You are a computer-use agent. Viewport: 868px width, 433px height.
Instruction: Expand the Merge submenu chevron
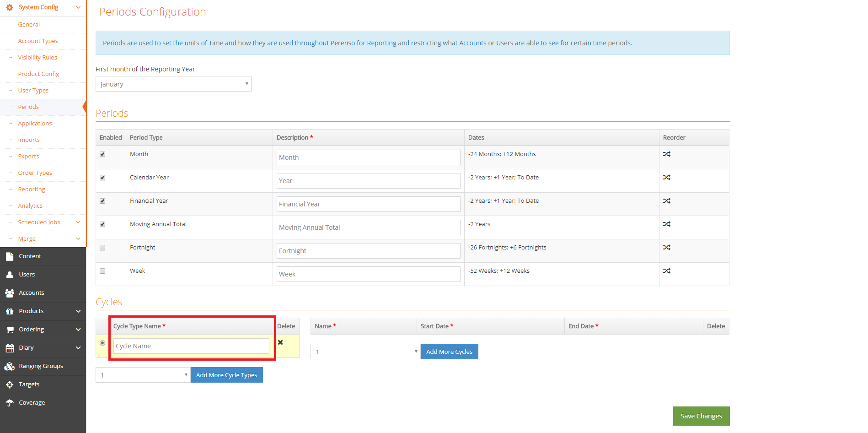click(x=78, y=239)
